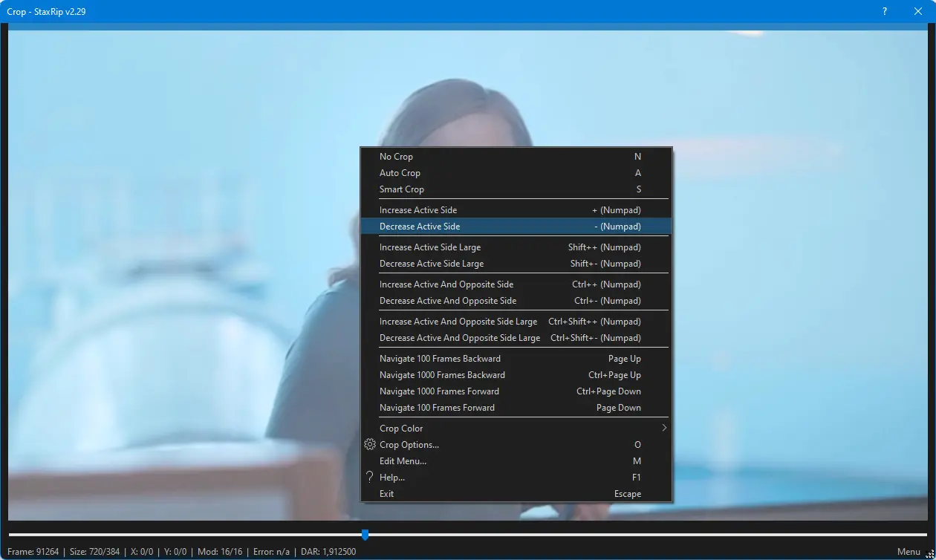Click the X: 0/0 status entry
Viewport: 936px width, 560px height.
pos(142,552)
